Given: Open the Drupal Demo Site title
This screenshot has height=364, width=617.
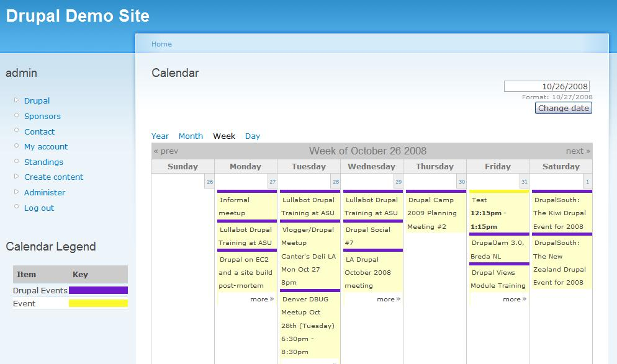Looking at the screenshot, I should (78, 16).
